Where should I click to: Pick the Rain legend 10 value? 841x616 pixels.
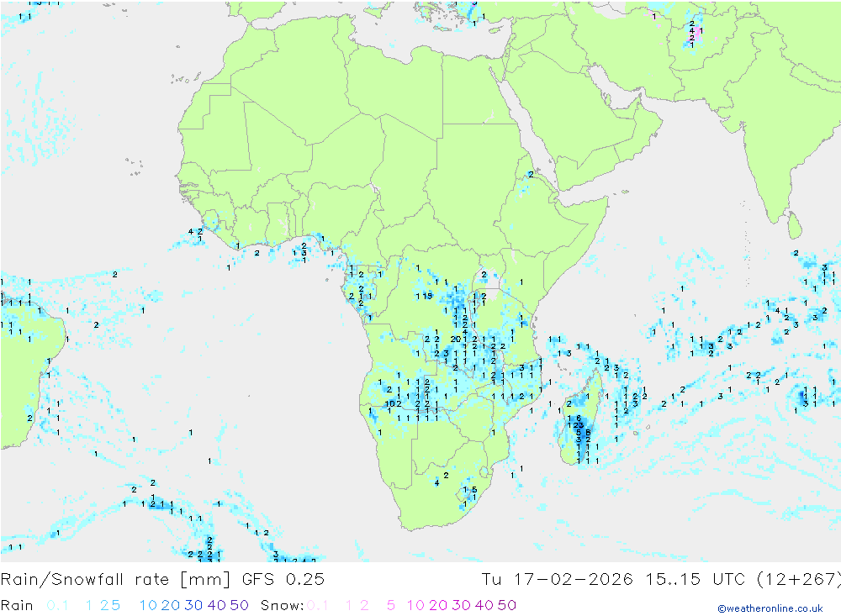pyautogui.click(x=148, y=605)
